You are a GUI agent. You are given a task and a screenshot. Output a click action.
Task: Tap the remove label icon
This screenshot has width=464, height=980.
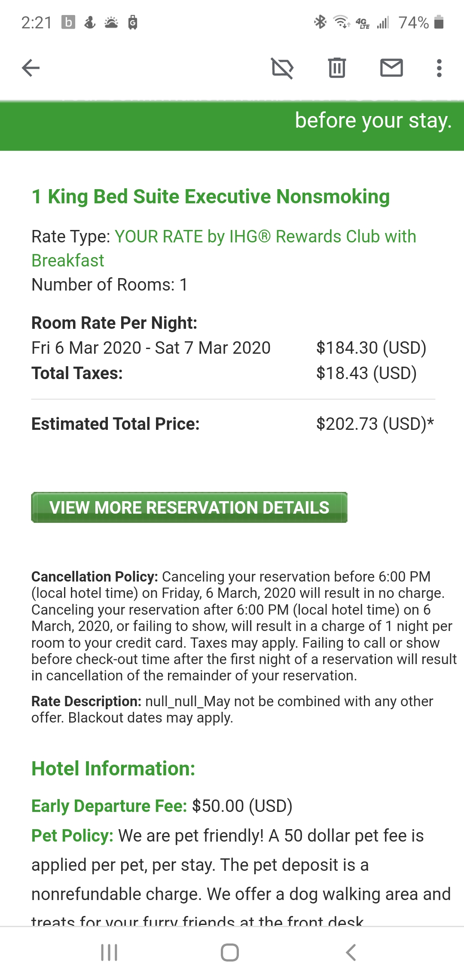click(x=282, y=68)
